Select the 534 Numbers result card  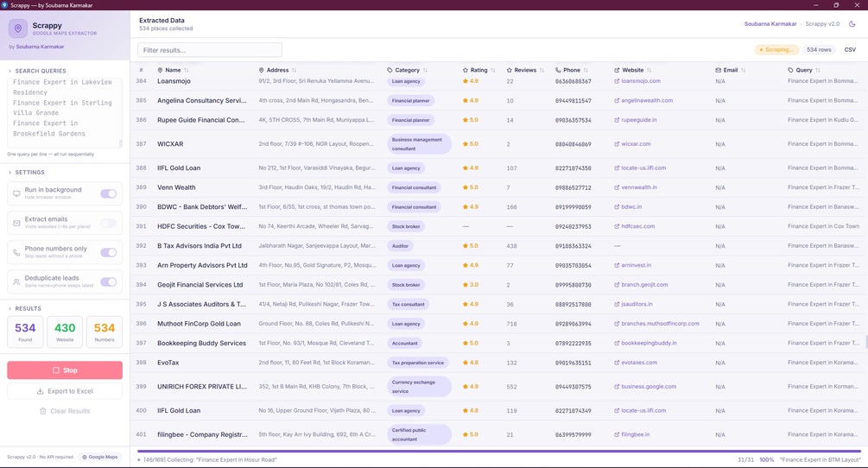[x=104, y=332]
